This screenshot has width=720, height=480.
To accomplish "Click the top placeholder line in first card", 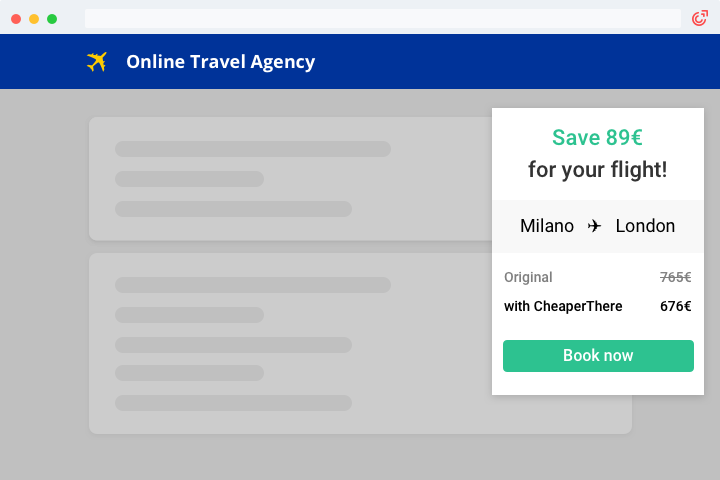I will coord(252,149).
